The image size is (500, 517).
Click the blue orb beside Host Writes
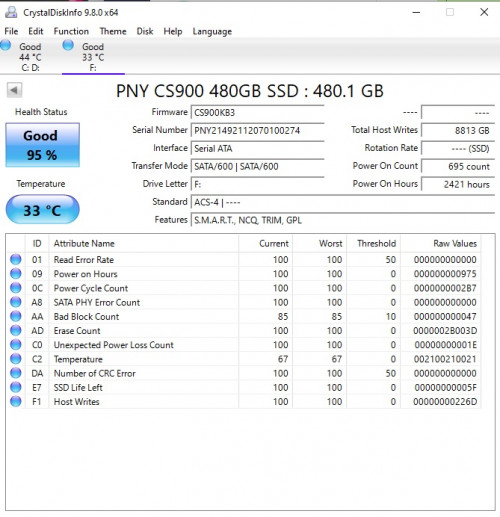tap(16, 402)
